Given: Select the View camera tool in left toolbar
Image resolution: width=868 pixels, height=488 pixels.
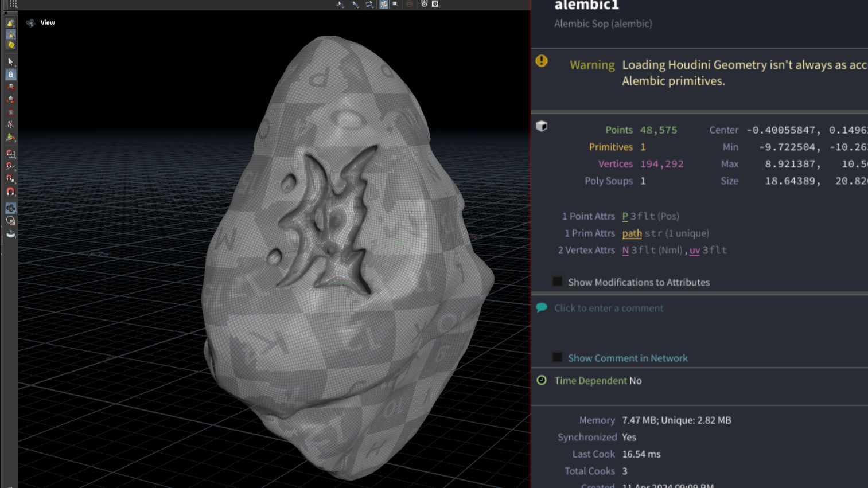Looking at the screenshot, I should point(10,208).
